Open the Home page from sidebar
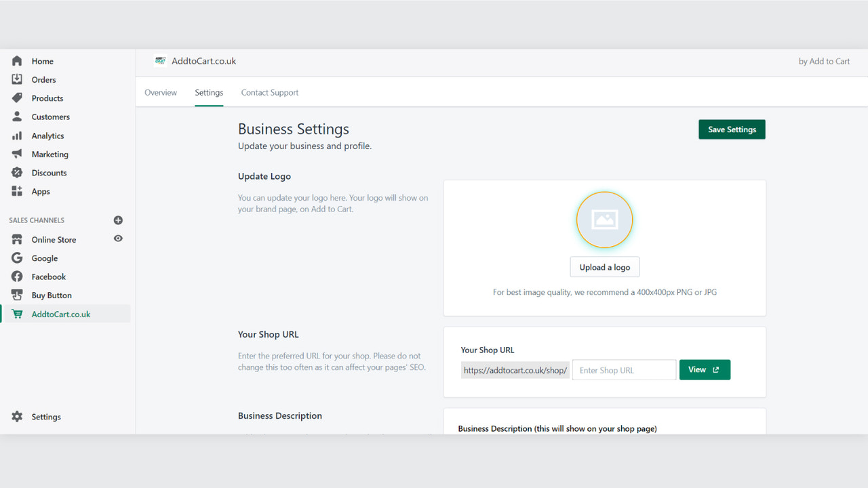The image size is (868, 488). point(42,61)
